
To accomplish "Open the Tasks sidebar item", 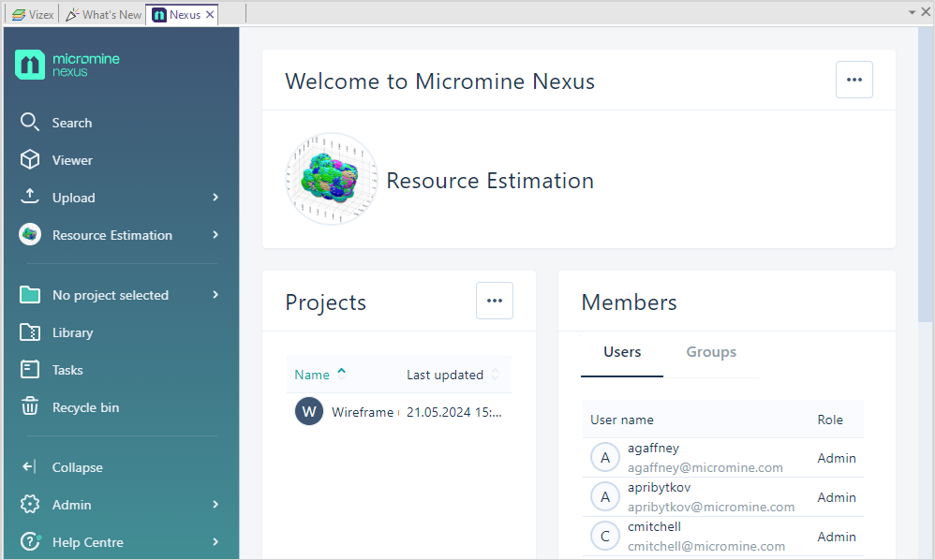I will click(x=67, y=370).
